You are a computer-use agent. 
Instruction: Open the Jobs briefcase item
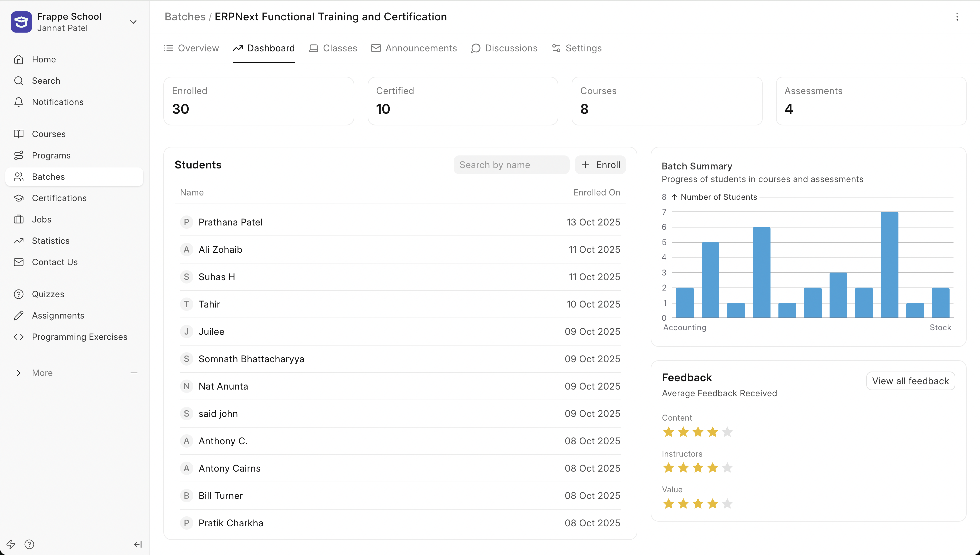coord(41,219)
